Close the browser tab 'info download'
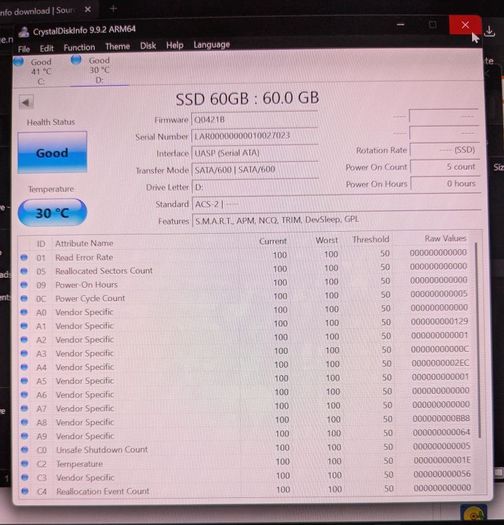The width and height of the screenshot is (504, 525). click(x=88, y=10)
